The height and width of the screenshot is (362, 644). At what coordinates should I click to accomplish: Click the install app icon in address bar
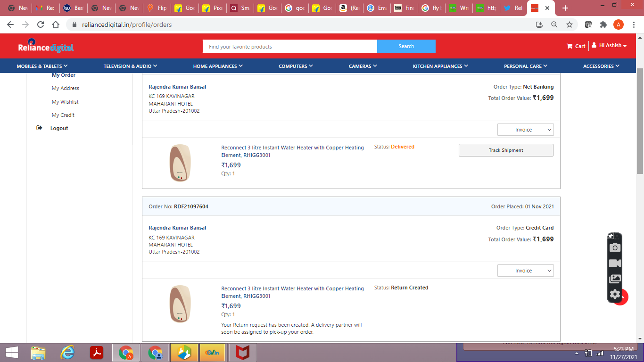tap(539, 25)
